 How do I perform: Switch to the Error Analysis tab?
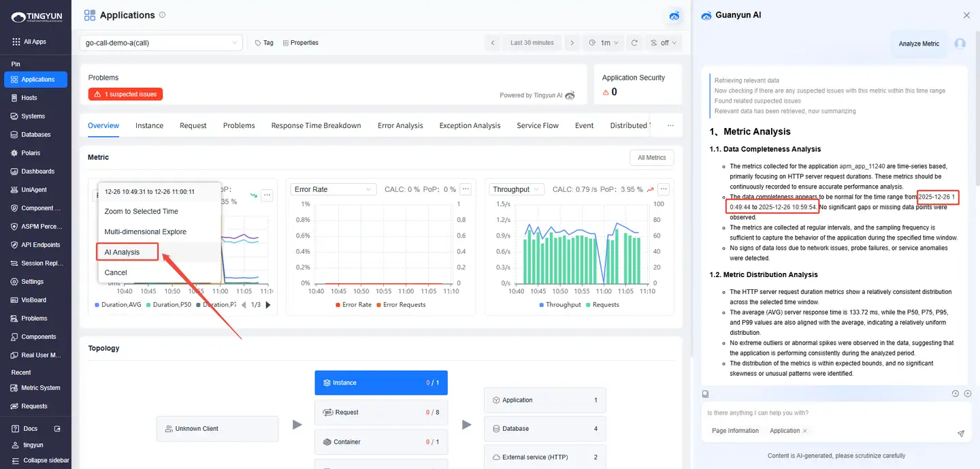pos(400,126)
